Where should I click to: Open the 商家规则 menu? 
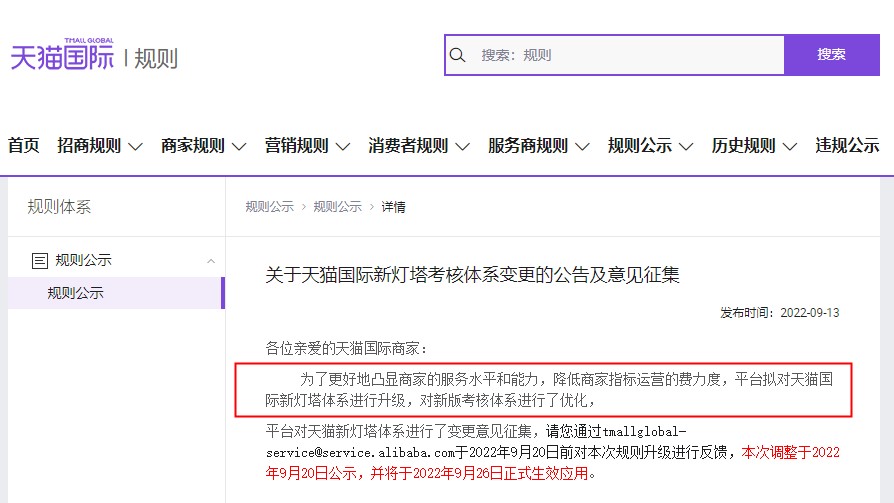[x=193, y=145]
